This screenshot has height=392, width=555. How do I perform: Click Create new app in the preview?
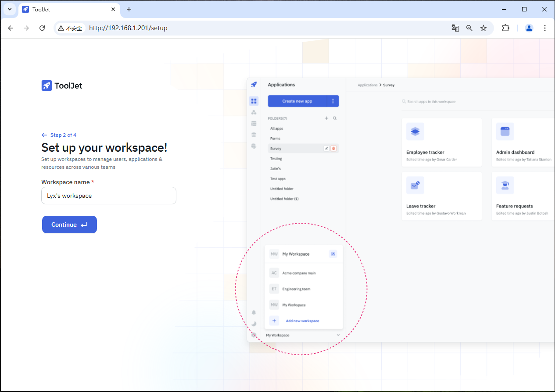[297, 101]
